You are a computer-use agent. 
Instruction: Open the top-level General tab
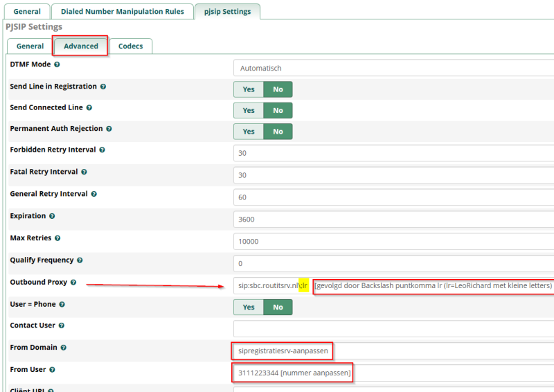click(x=27, y=12)
